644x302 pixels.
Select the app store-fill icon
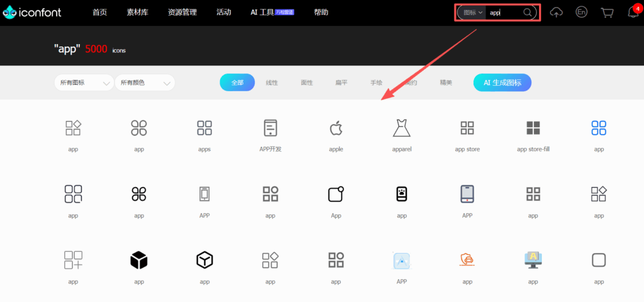point(533,128)
